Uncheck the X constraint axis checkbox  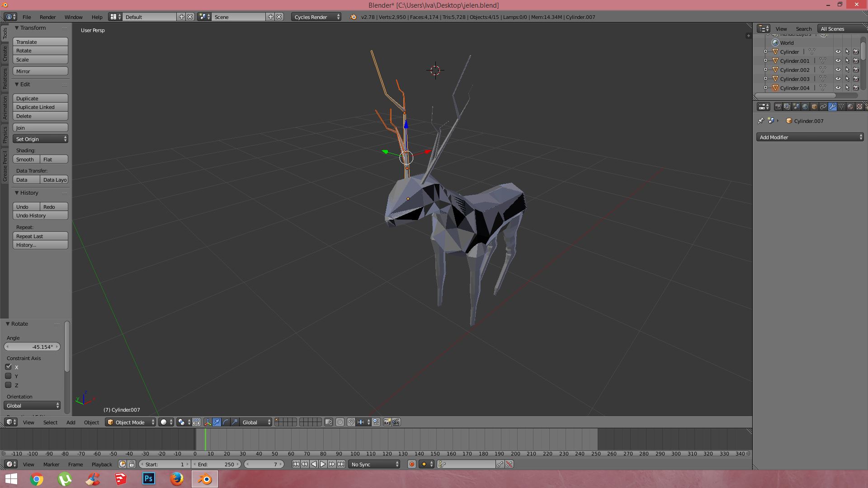(8, 367)
